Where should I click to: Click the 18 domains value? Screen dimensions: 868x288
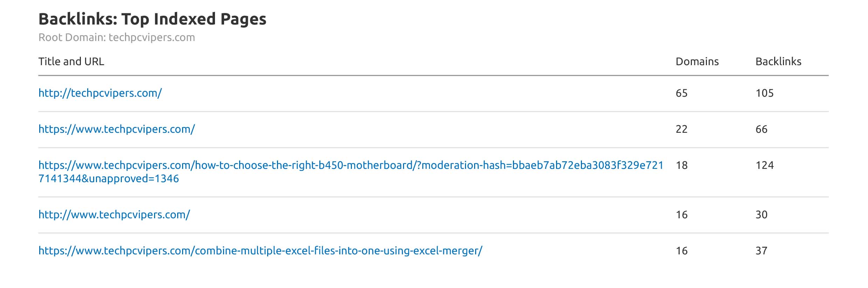point(681,165)
